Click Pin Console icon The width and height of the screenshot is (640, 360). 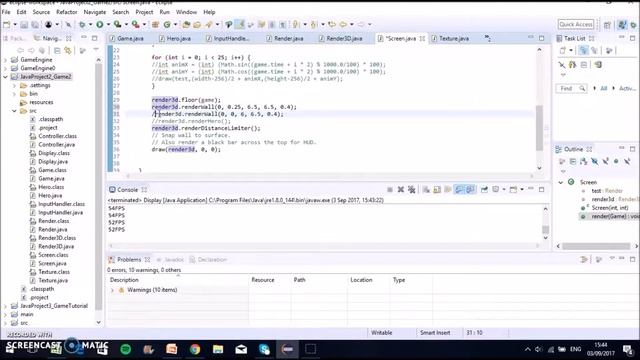tap(484, 189)
